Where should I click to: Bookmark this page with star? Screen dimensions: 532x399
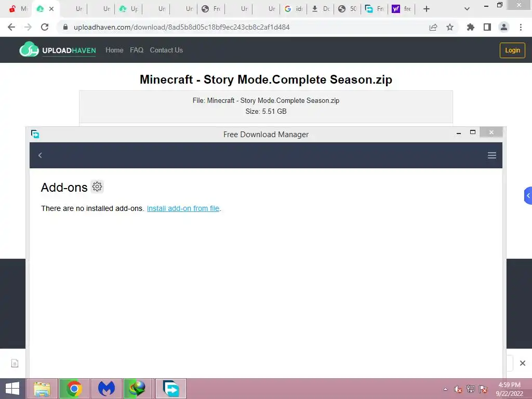tap(450, 27)
